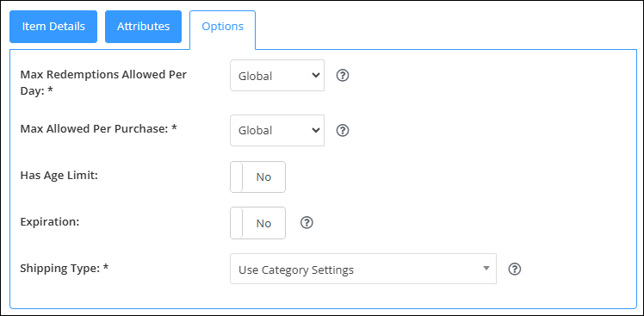Open Max Allowed Per Purchase Global dropdown
Screen dimensions: 644x316
point(277,130)
